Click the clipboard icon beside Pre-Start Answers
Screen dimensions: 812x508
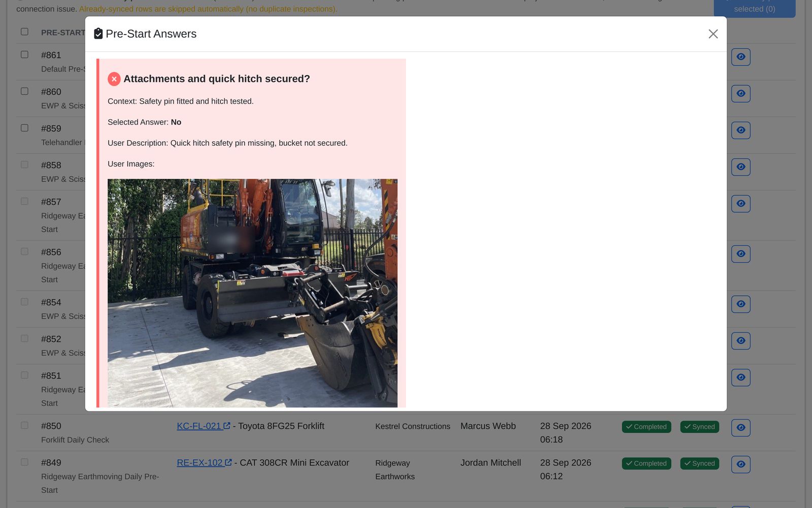pos(98,34)
